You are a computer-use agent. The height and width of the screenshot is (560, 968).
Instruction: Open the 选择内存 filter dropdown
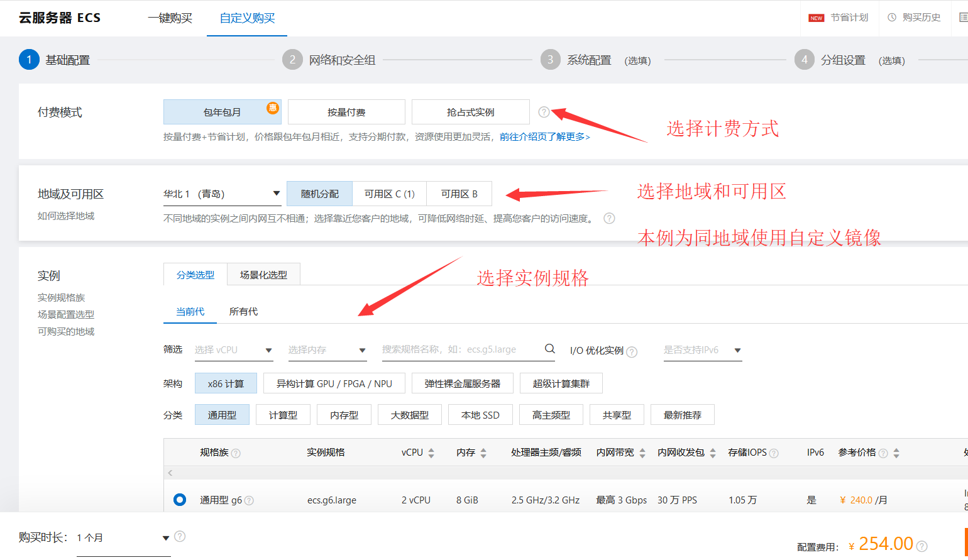click(327, 350)
